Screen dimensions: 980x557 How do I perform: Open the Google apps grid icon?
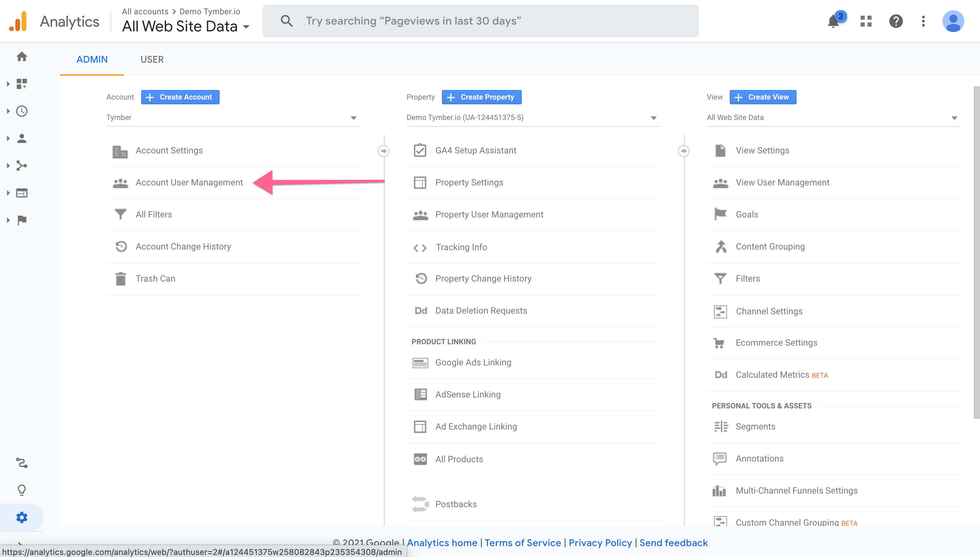[x=866, y=21]
